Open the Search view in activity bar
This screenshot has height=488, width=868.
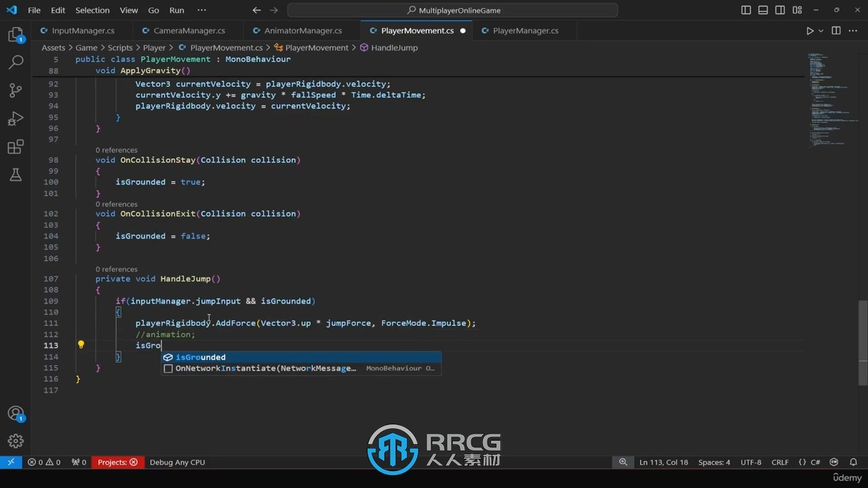15,62
